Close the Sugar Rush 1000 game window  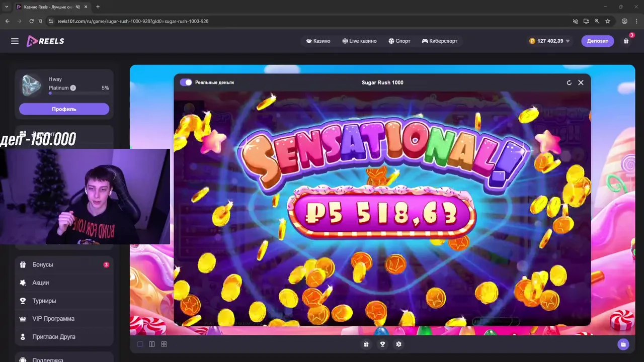[581, 82]
